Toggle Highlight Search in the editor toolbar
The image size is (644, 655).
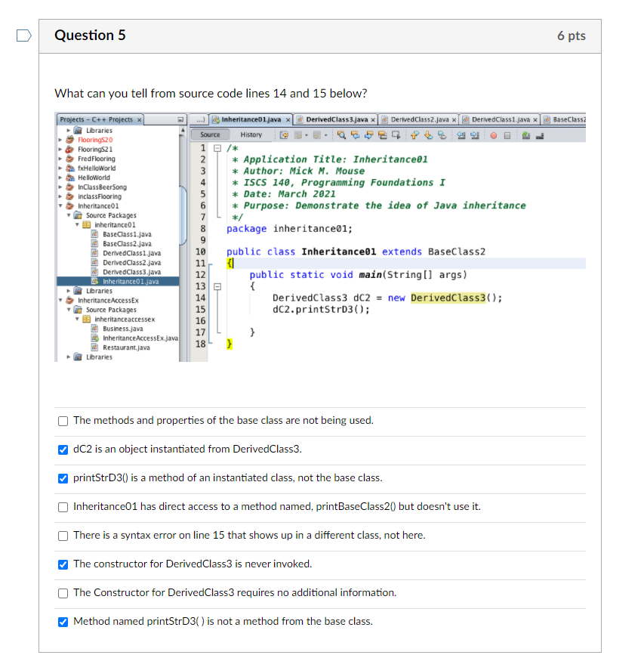[x=381, y=136]
